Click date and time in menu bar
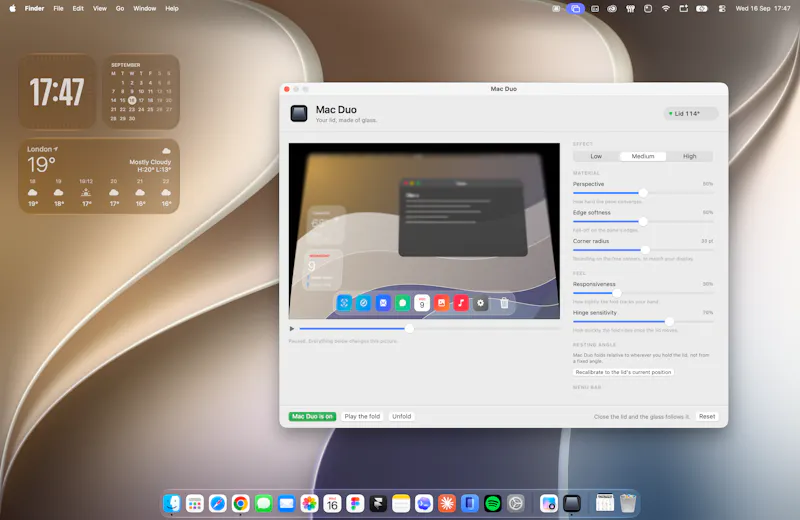The image size is (800, 520). 763,8
